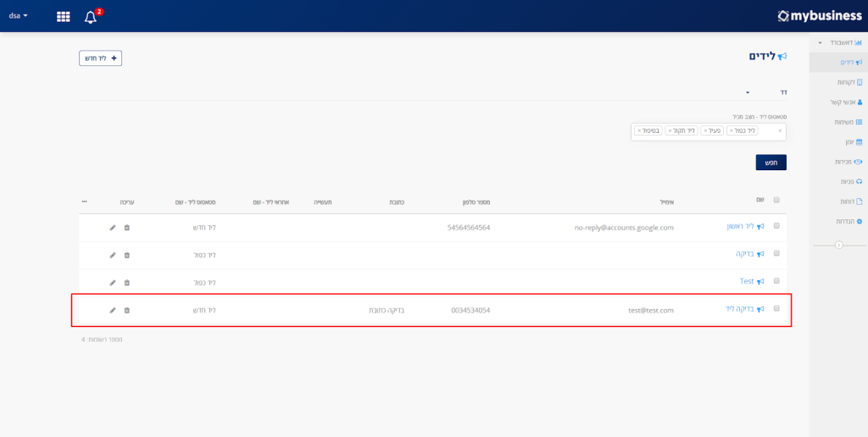Viewport: 868px width, 437px height.
Task: Click the ליד חדש new lead button
Action: point(100,58)
